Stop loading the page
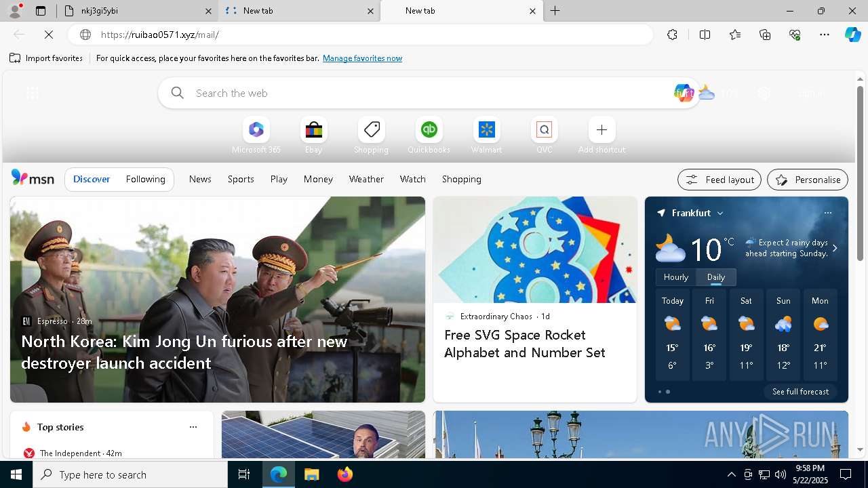The image size is (868, 488). 49,35
